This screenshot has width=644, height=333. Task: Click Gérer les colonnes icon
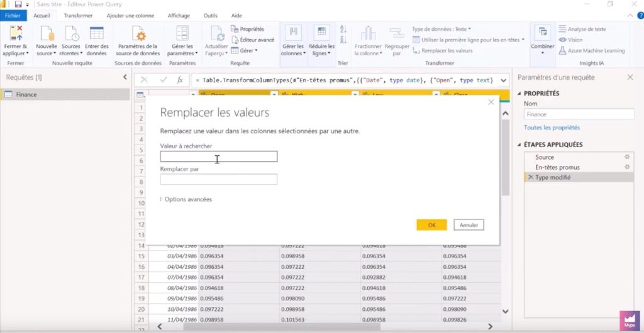(x=293, y=33)
